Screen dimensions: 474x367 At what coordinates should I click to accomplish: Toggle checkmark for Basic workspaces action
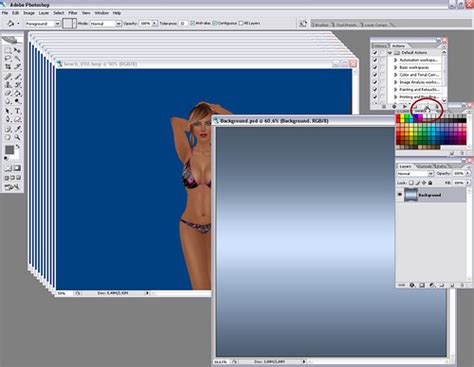(x=375, y=67)
